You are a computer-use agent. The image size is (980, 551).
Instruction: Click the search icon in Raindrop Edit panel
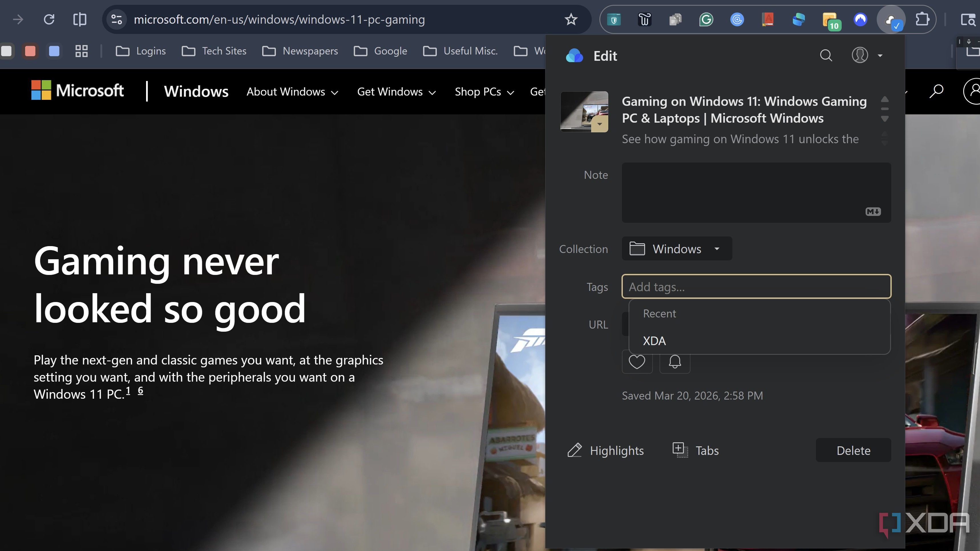[x=826, y=56]
